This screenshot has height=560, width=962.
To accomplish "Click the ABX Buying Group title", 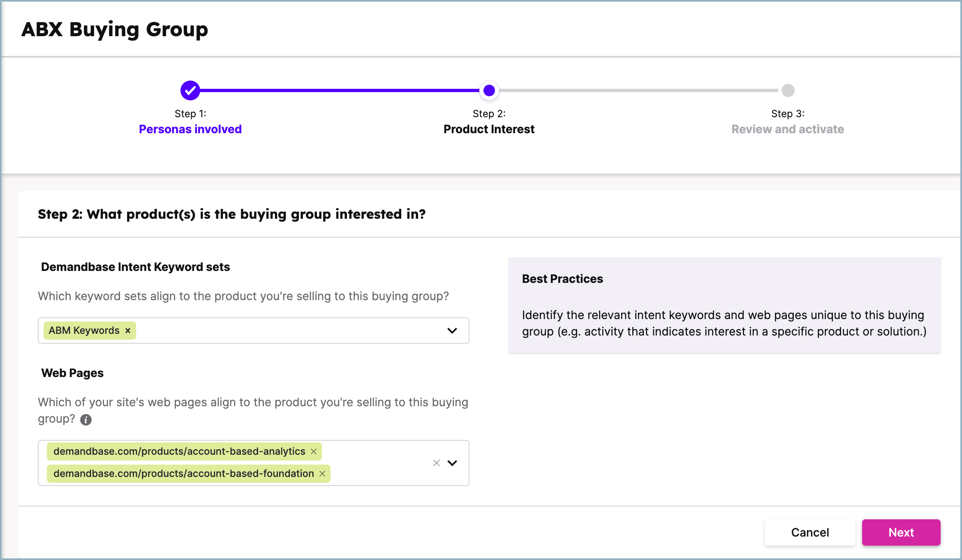I will tap(115, 29).
